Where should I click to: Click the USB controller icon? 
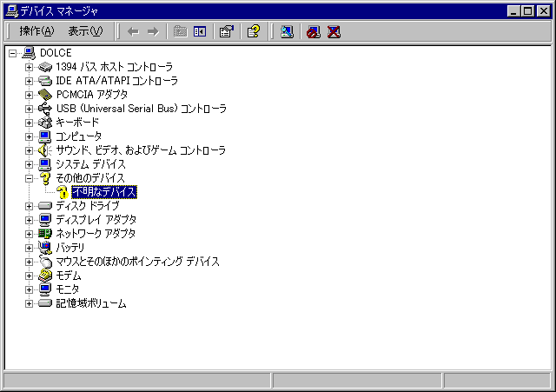coord(45,109)
